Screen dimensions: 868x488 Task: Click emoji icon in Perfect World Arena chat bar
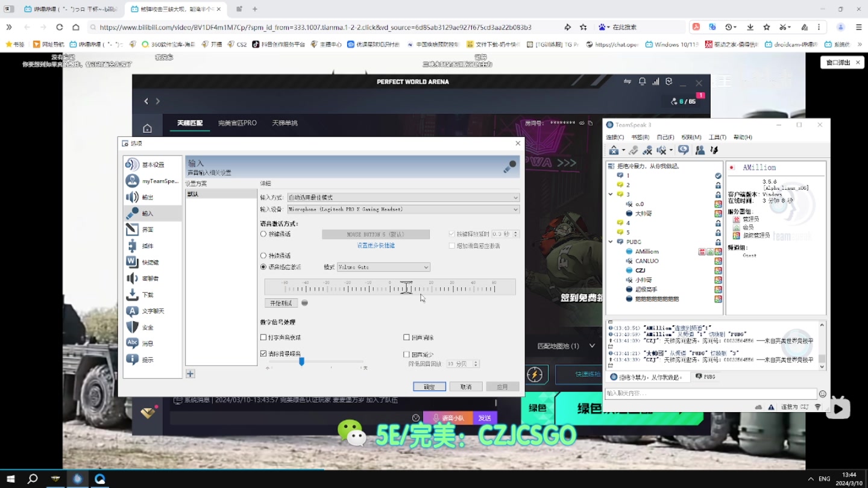[416, 418]
